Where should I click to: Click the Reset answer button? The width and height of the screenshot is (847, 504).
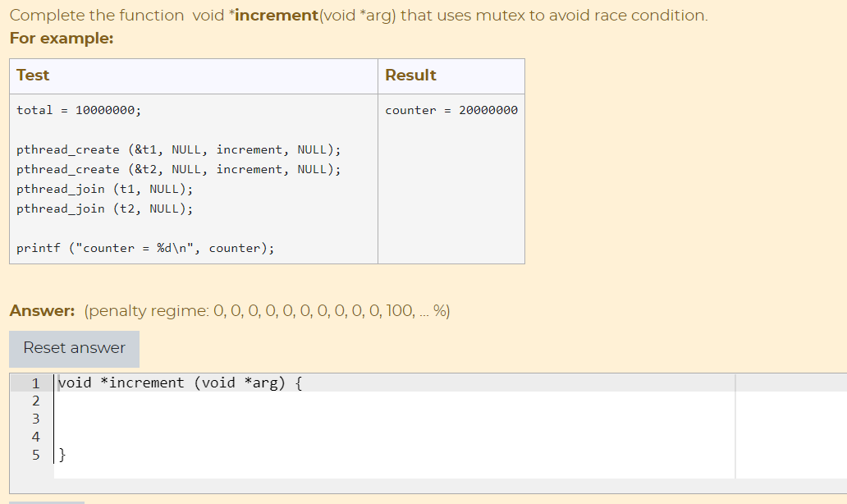pos(74,348)
